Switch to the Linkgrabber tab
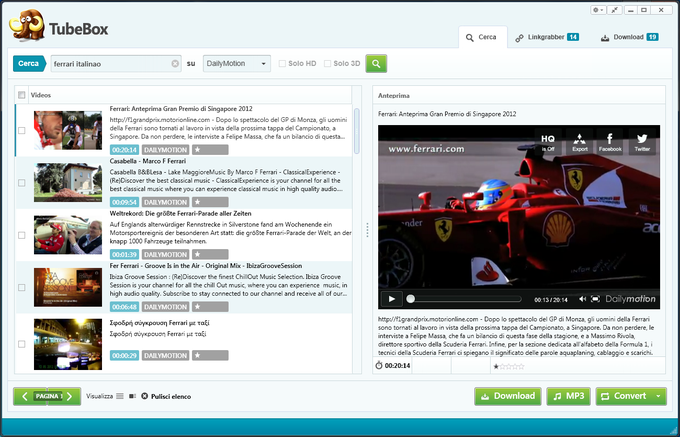Viewport: 680px width, 437px height. 546,37
